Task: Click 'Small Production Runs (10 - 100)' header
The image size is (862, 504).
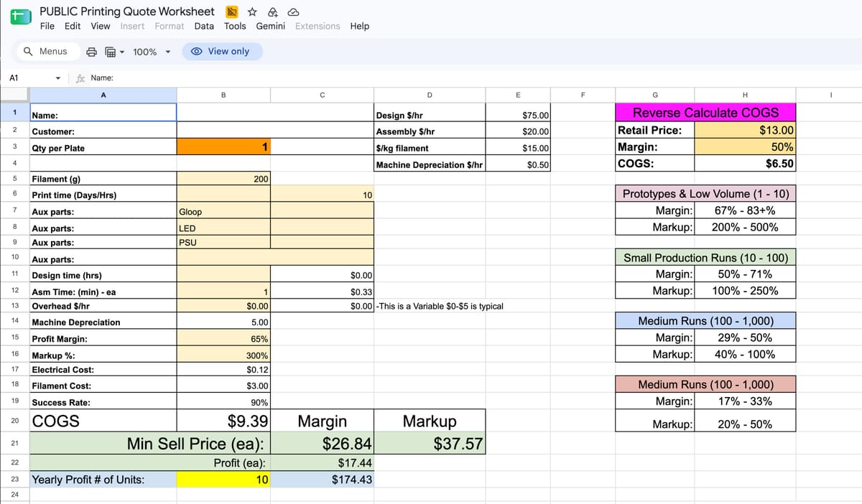Action: coord(705,258)
